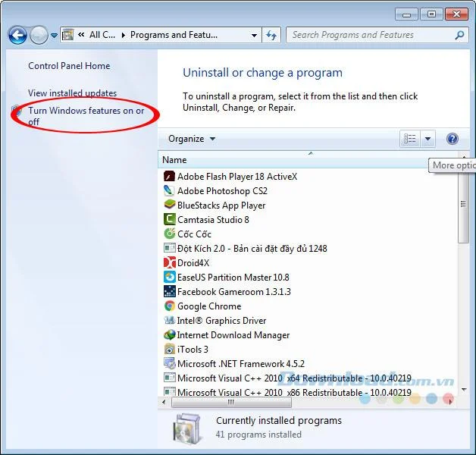Screen dimensions: 476x455
Task: Click the horizontal scrollbar thumb
Action: pyautogui.click(x=231, y=403)
